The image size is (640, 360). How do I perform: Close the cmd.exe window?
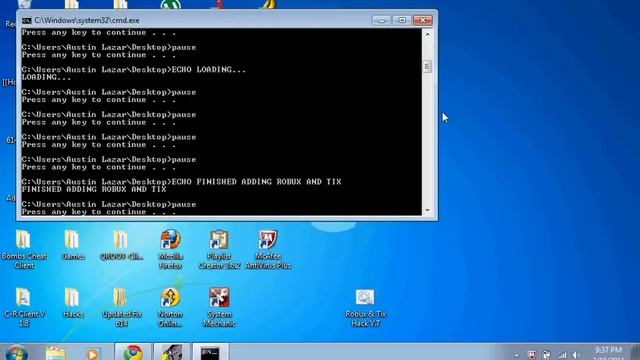(x=422, y=20)
